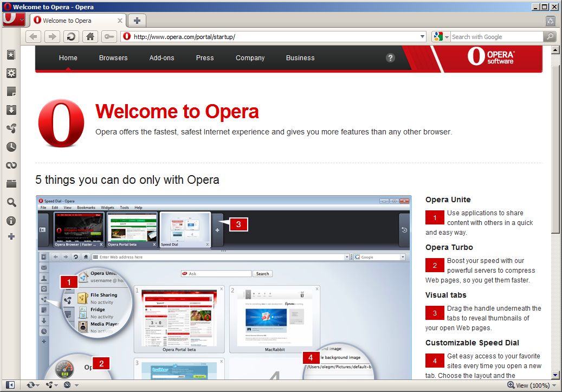562x392 pixels.
Task: Open the Links panel in sidebar
Action: pos(11,165)
